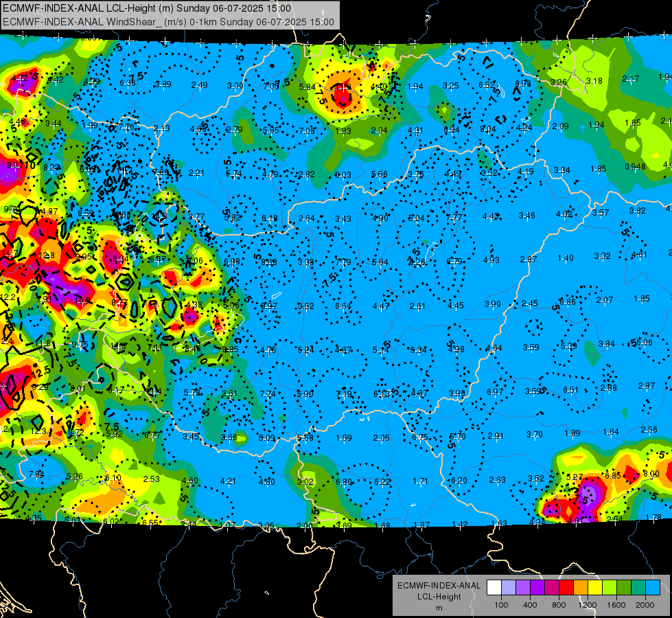Click the yellow legend color swatch
The width and height of the screenshot is (672, 618).
(595, 588)
